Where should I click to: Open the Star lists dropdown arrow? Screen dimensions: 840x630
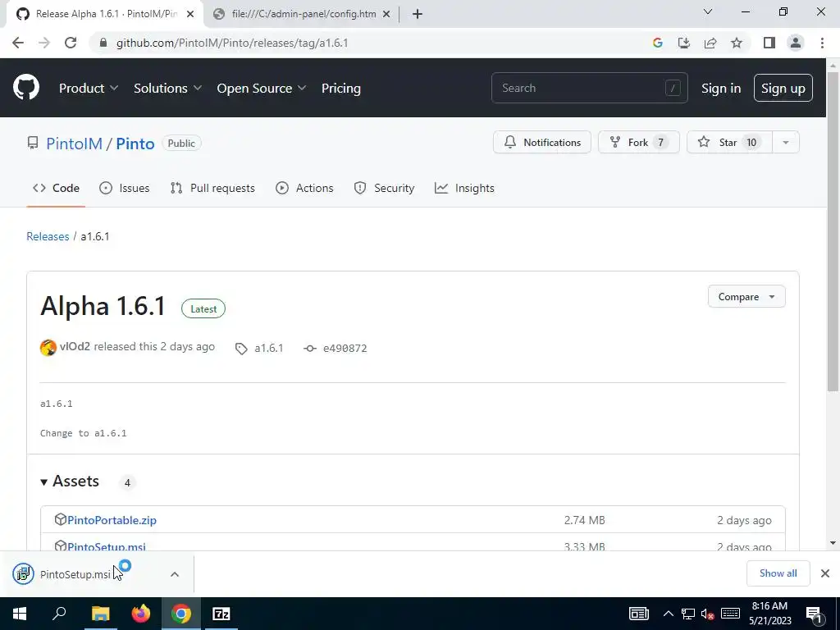[786, 142]
